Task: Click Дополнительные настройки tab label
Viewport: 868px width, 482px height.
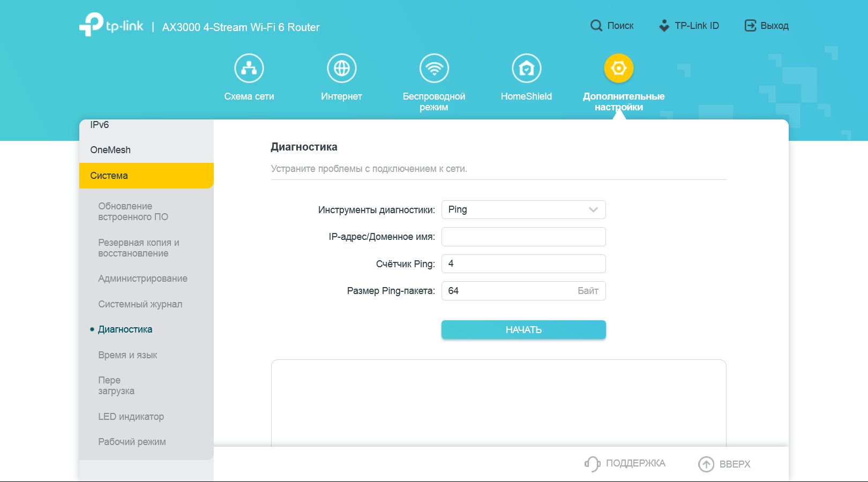Action: (624, 102)
